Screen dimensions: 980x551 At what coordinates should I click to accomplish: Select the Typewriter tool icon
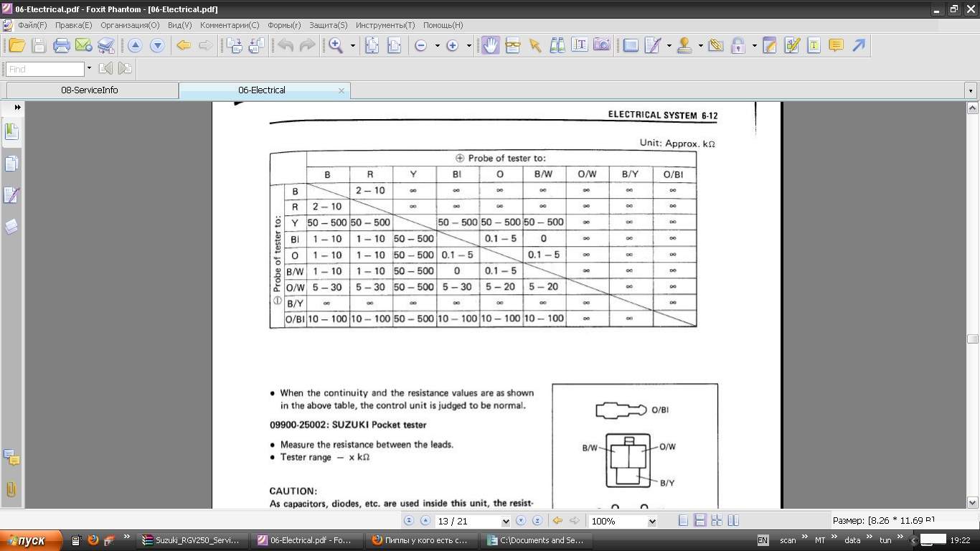click(x=814, y=46)
